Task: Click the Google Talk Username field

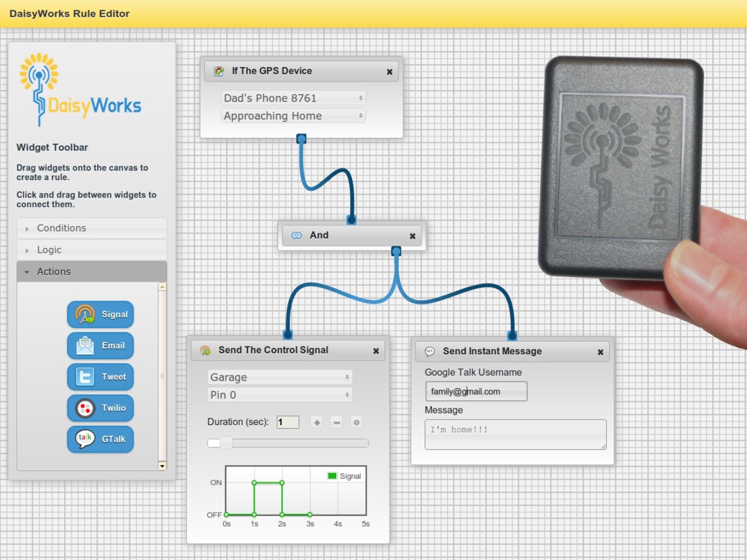Action: click(x=476, y=392)
